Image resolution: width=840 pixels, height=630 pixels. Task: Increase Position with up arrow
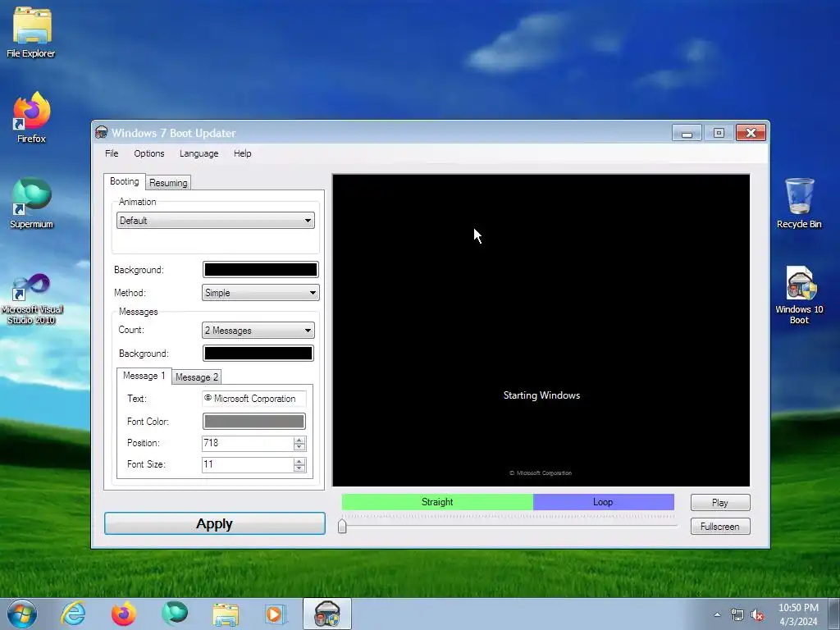point(299,440)
